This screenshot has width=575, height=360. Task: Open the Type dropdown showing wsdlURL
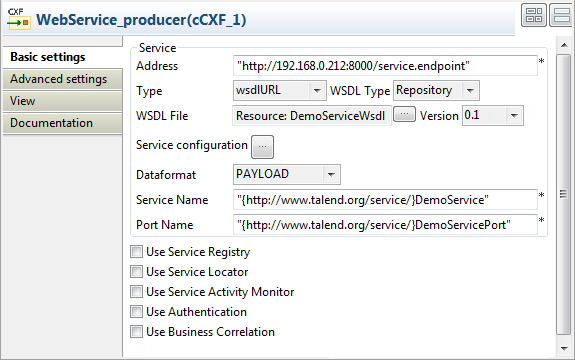(279, 91)
